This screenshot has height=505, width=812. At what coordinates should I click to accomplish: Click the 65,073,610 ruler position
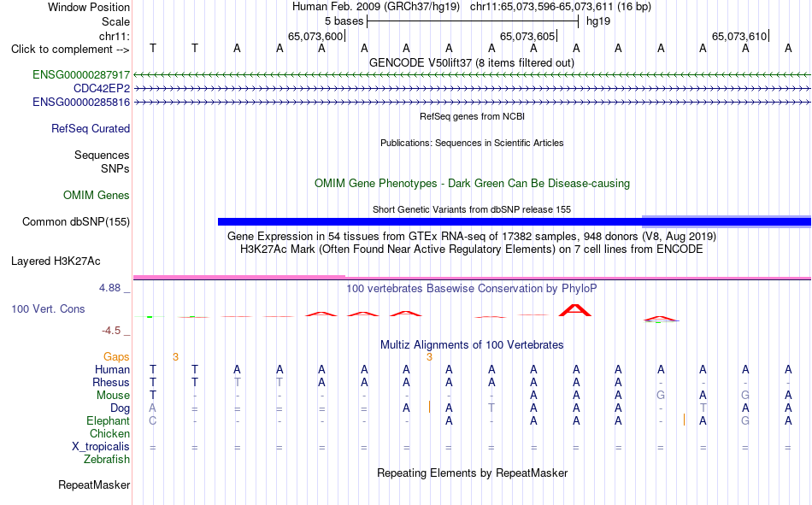739,36
